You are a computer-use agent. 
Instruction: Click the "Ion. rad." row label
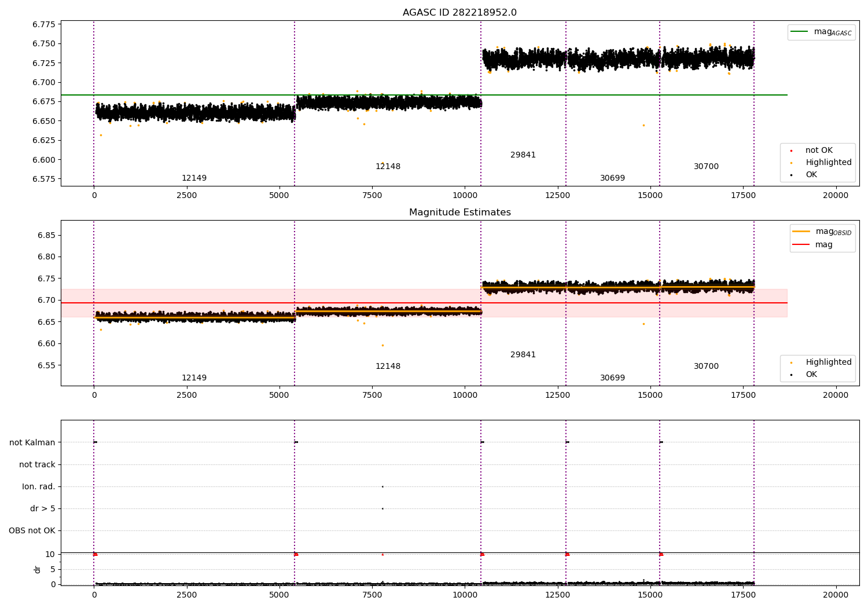coord(39,487)
